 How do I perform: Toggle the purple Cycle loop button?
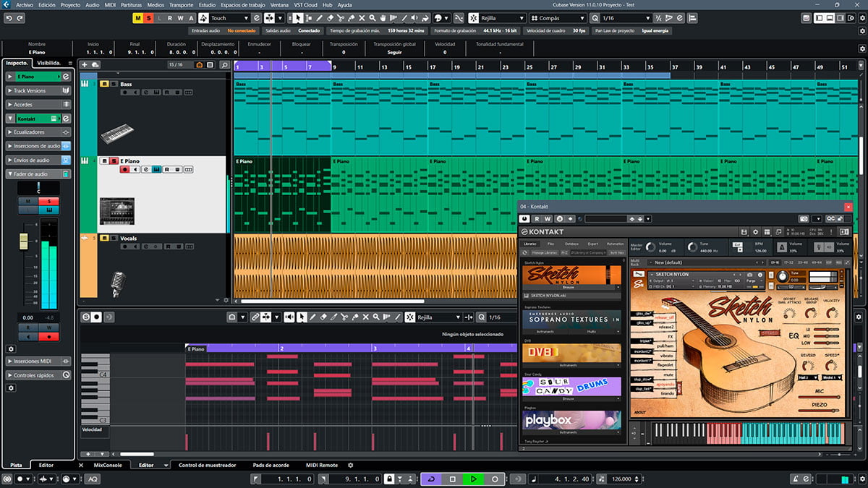(x=431, y=479)
